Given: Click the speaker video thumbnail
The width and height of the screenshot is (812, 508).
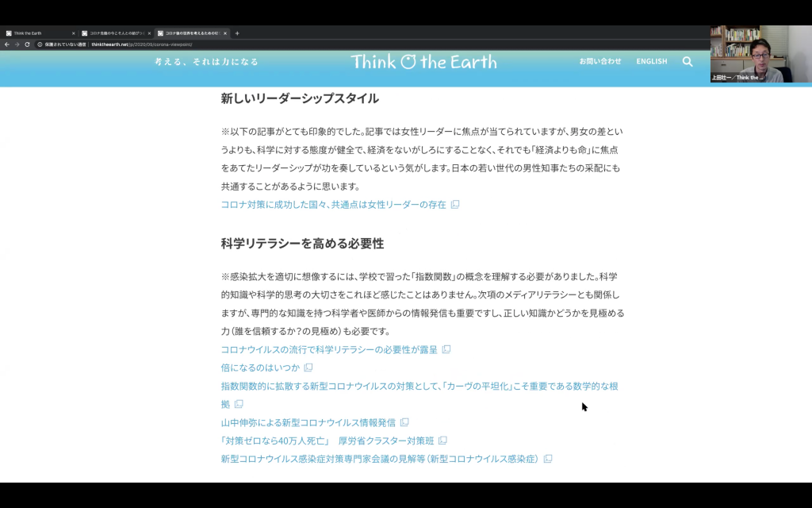Looking at the screenshot, I should pyautogui.click(x=761, y=54).
